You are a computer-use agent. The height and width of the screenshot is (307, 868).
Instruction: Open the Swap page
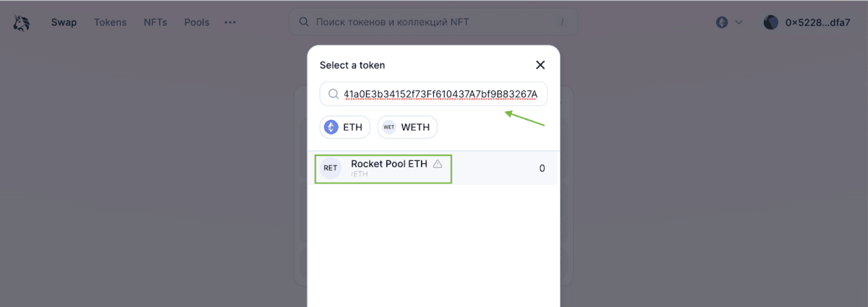[x=64, y=22]
